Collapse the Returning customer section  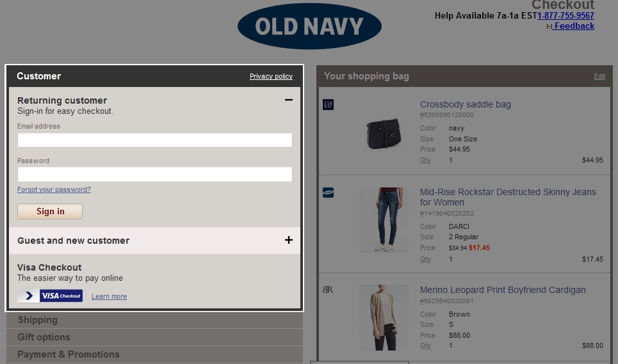tap(288, 100)
